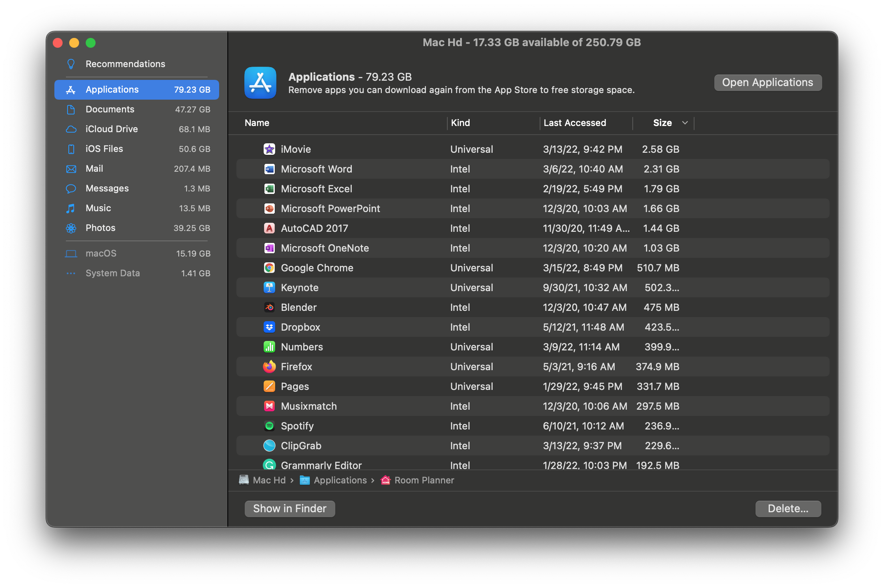Toggle sort order via Size column chevron
The height and width of the screenshot is (588, 884).
(685, 123)
